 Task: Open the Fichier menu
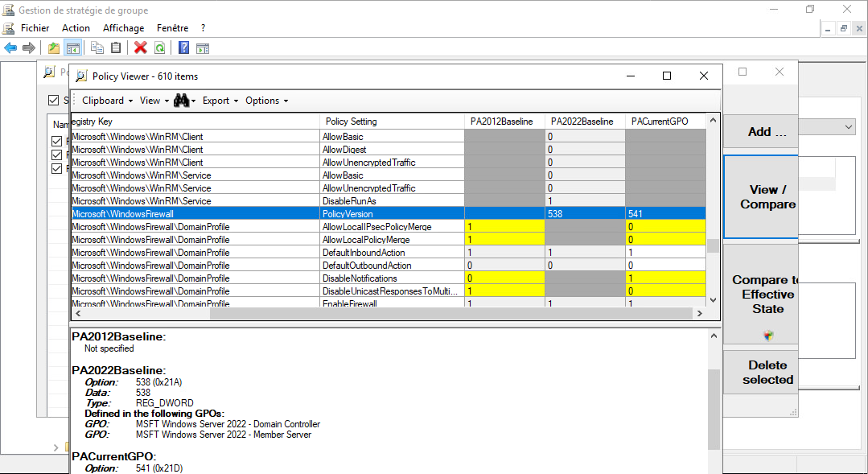35,28
